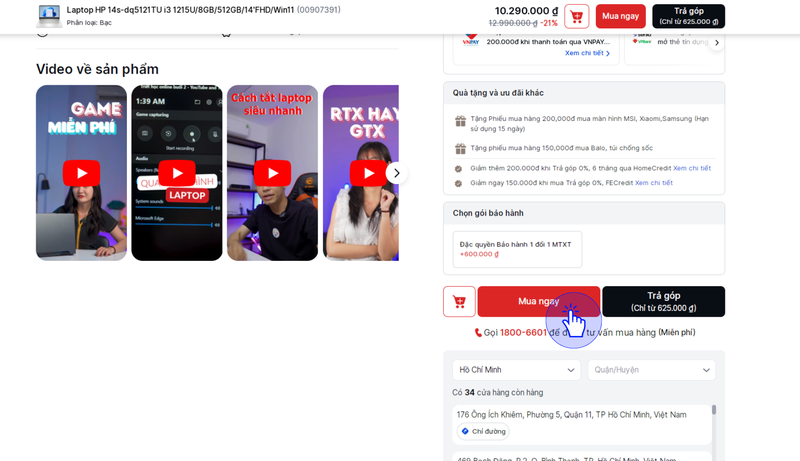Play the GAME MIỄN PHÍ video

[x=82, y=173]
